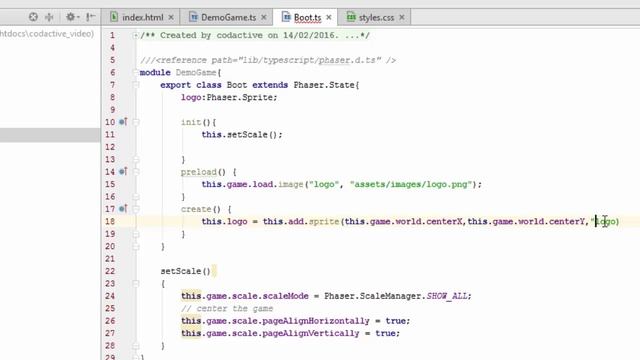This screenshot has width=640, height=360.
Task: Collapse the create method fold on line 17
Action: click(x=136, y=209)
